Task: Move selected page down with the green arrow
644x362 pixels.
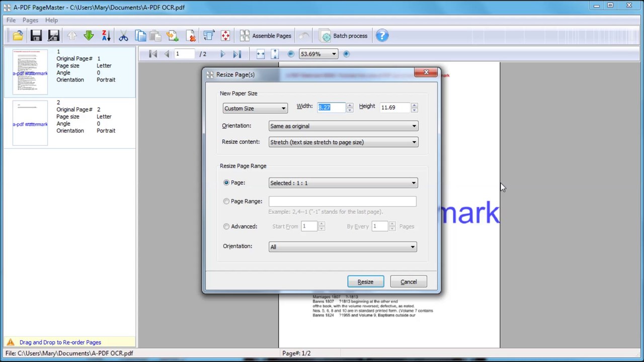Action: [89, 36]
